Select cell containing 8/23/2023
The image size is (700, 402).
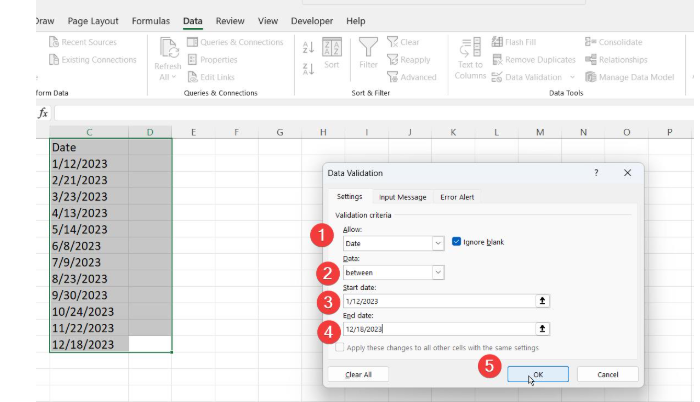(89, 279)
